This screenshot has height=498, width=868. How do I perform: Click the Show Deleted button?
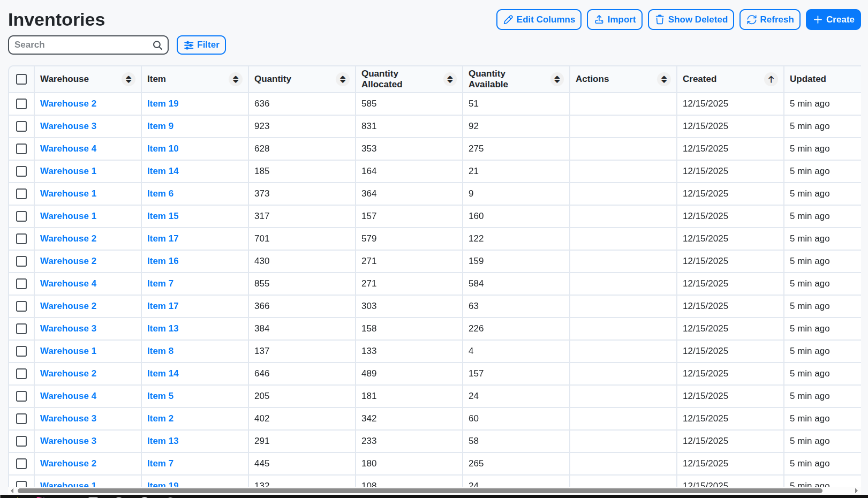click(x=691, y=19)
